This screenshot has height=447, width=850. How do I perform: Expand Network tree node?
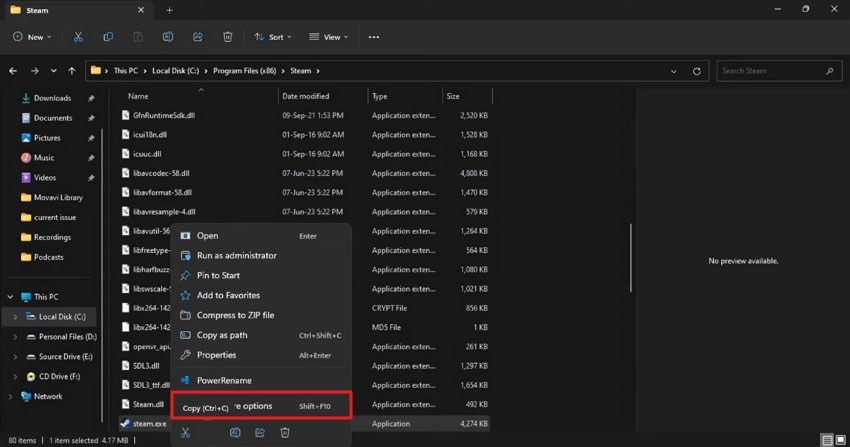(x=10, y=397)
